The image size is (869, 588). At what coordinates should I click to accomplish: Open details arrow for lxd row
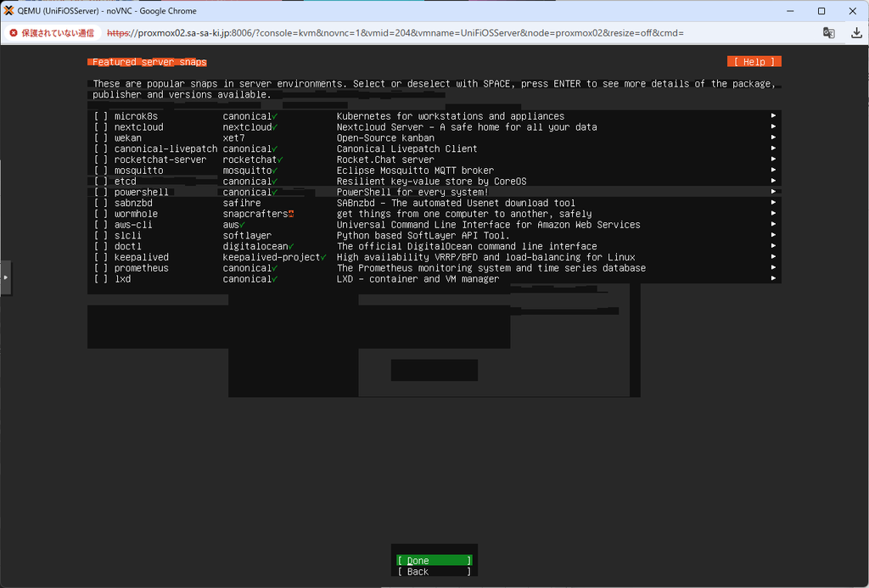773,278
